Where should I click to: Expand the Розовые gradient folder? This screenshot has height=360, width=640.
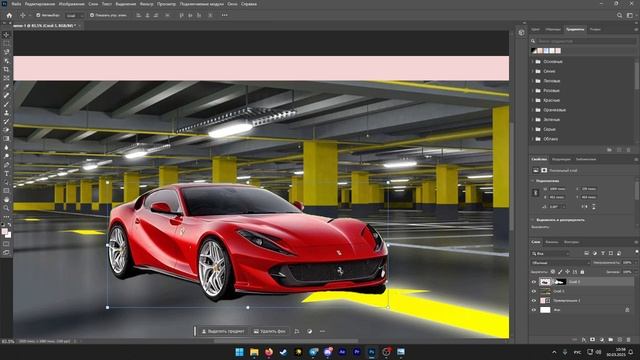(532, 91)
